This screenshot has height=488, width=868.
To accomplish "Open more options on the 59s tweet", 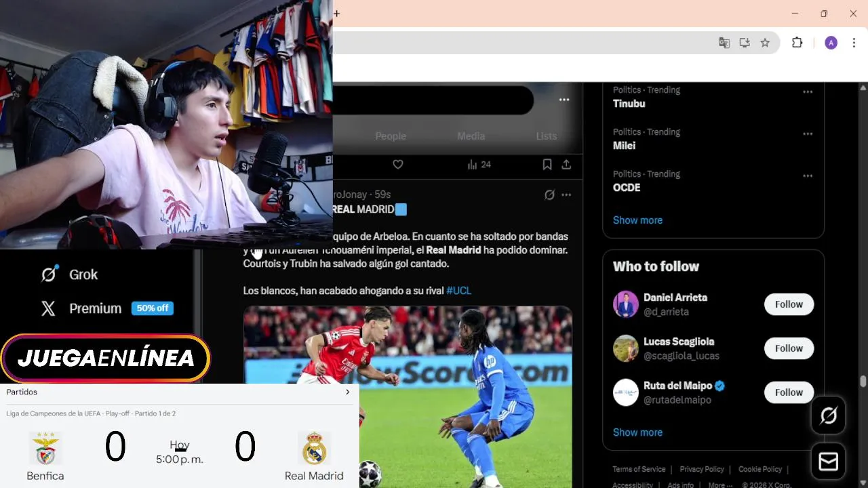I will (566, 195).
